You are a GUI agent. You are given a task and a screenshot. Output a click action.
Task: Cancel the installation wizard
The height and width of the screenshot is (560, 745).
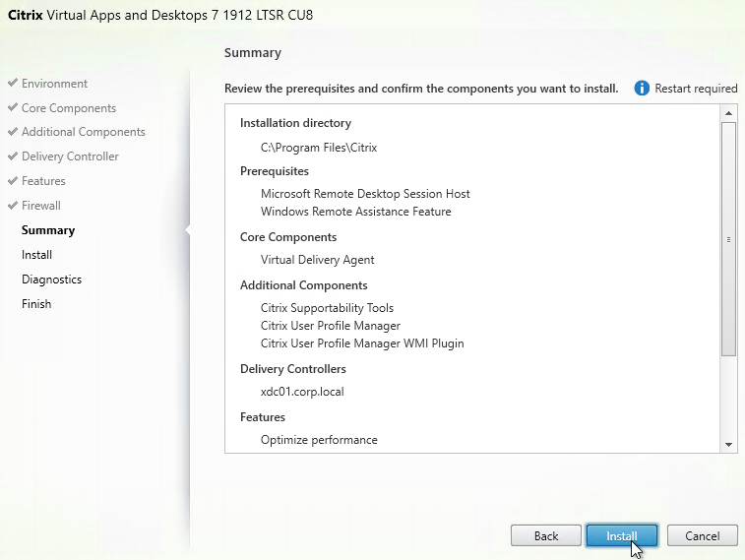click(703, 535)
